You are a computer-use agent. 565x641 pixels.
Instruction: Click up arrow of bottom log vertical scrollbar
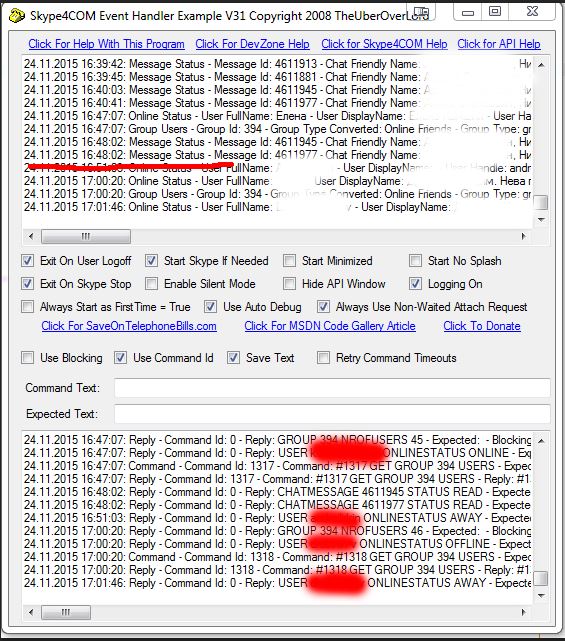541,441
